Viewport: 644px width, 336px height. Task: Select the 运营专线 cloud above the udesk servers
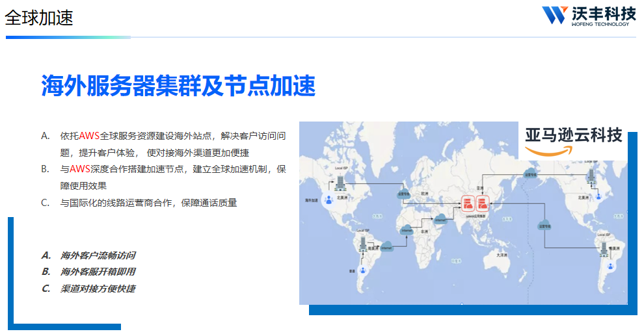click(x=530, y=173)
